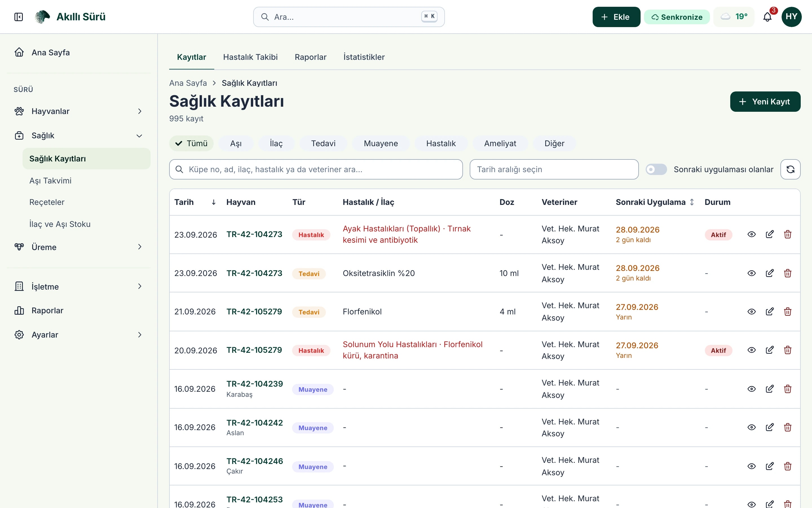The image size is (812, 508).
Task: Click the Senkronize button
Action: [x=677, y=17]
